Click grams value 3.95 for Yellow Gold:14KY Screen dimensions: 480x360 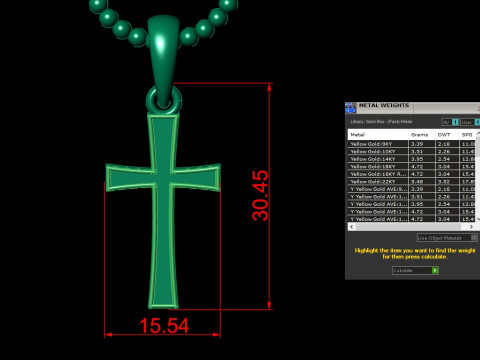(417, 159)
